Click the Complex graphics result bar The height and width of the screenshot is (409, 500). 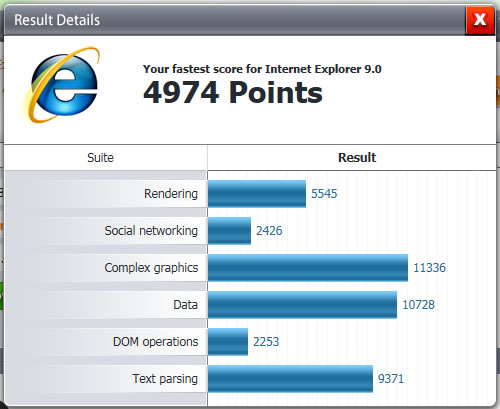click(x=308, y=268)
